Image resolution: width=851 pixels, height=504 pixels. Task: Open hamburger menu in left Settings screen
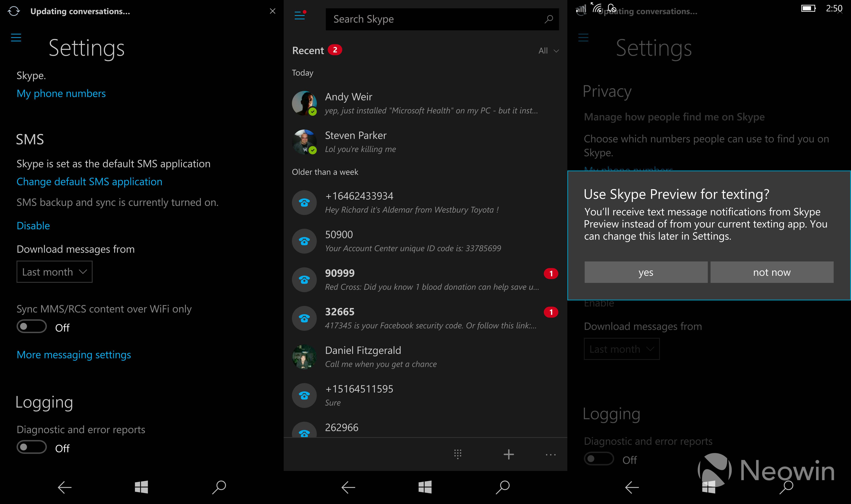tap(16, 37)
